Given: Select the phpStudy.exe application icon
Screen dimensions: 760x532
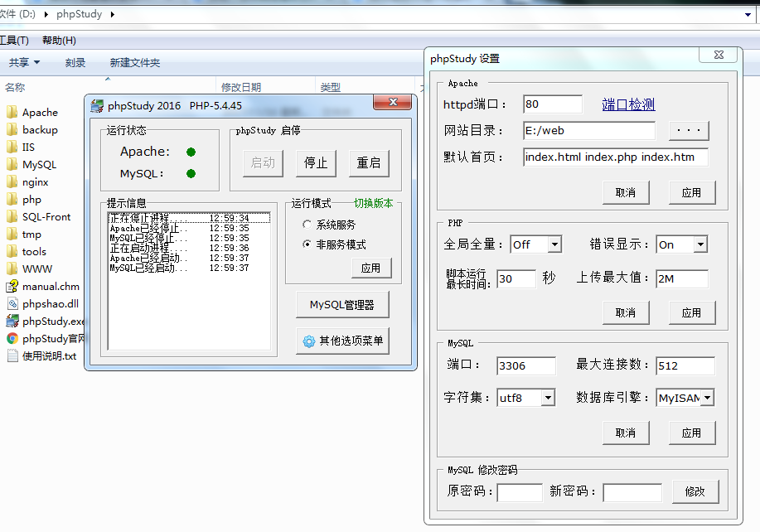Looking at the screenshot, I should pos(12,322).
